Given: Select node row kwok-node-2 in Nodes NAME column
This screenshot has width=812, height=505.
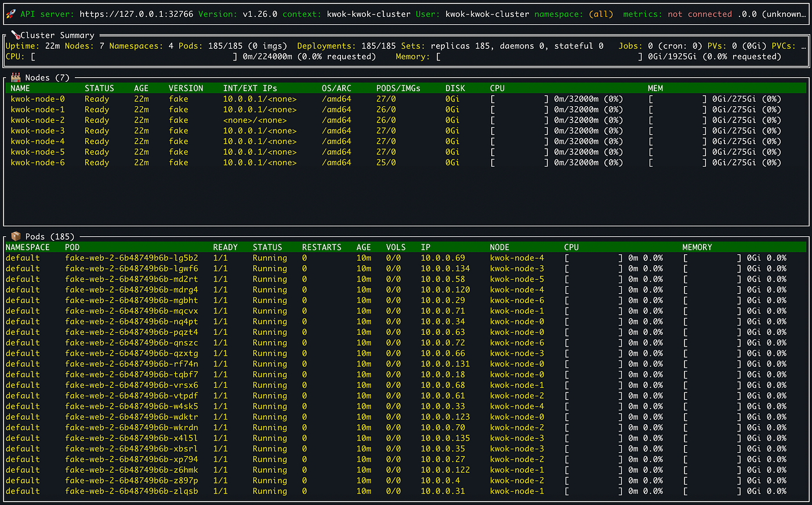Looking at the screenshot, I should pos(38,120).
